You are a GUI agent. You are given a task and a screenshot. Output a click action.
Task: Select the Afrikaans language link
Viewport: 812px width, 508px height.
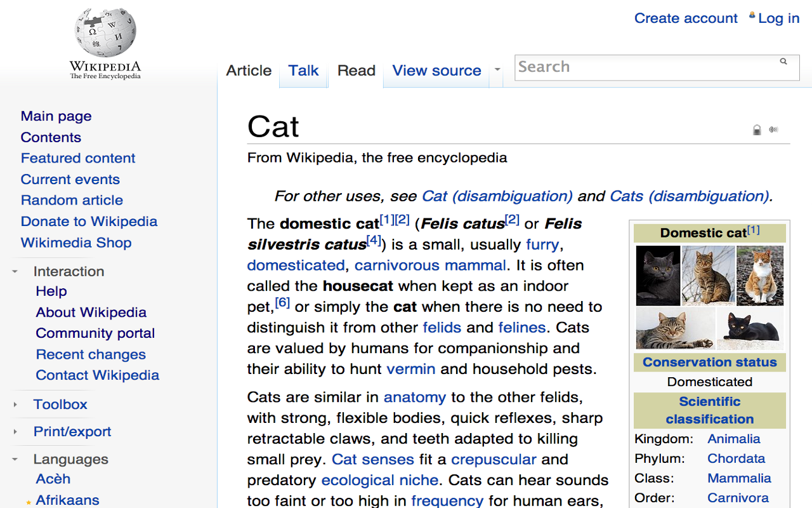click(67, 500)
